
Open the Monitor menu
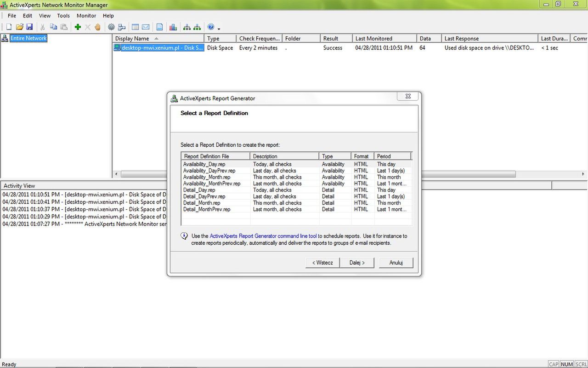pyautogui.click(x=86, y=16)
